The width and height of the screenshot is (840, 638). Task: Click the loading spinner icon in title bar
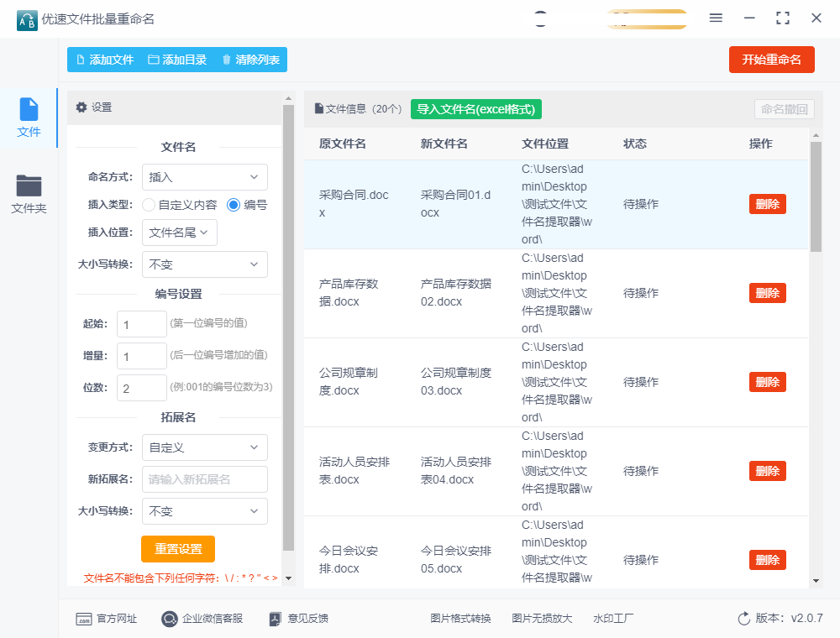(540, 18)
